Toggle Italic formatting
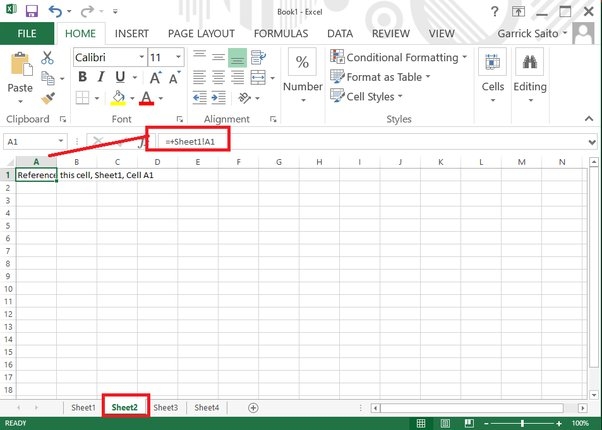The width and height of the screenshot is (602, 430). 100,78
